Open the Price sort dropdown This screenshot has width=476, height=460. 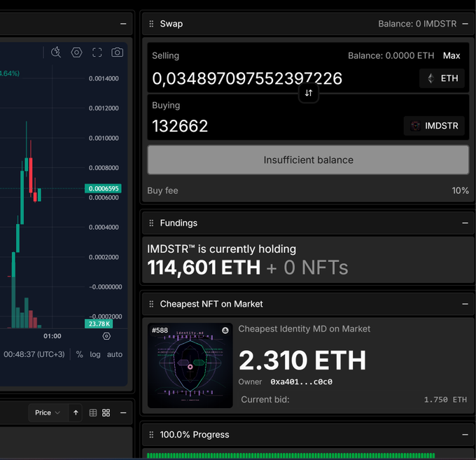48,412
